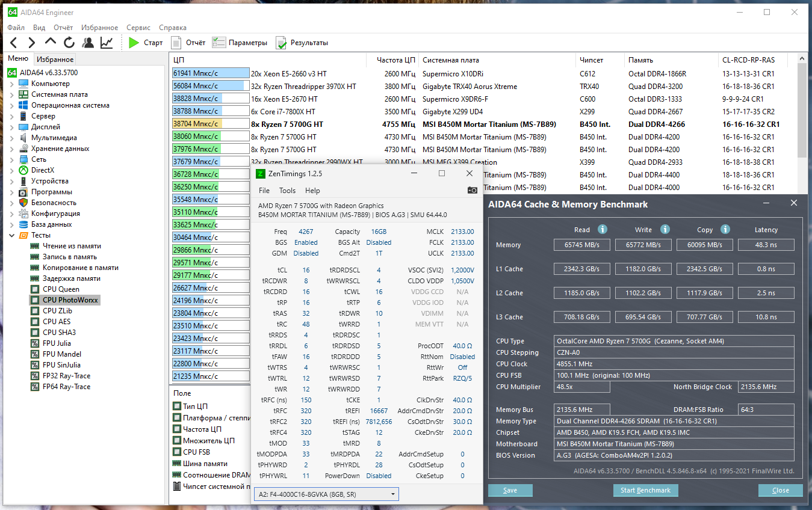Collapse the Тесты tree node chevron
Screen dimensions: 812x510
[x=12, y=235]
